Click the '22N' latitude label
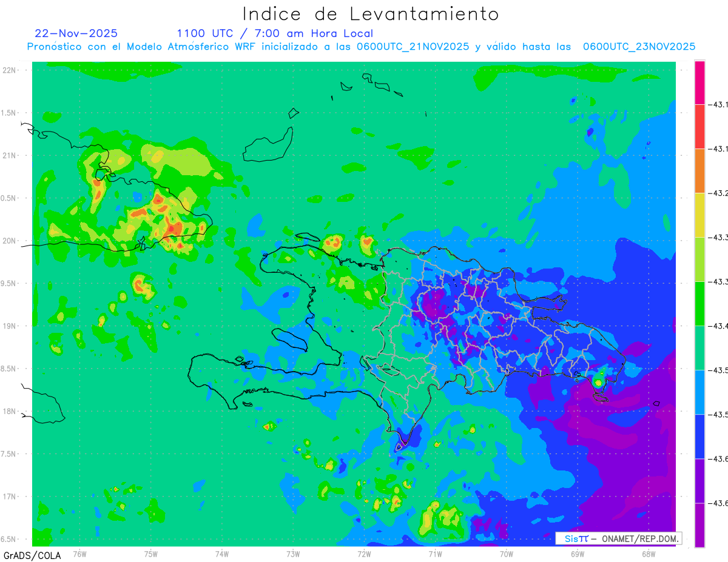728x562 pixels. pyautogui.click(x=10, y=70)
